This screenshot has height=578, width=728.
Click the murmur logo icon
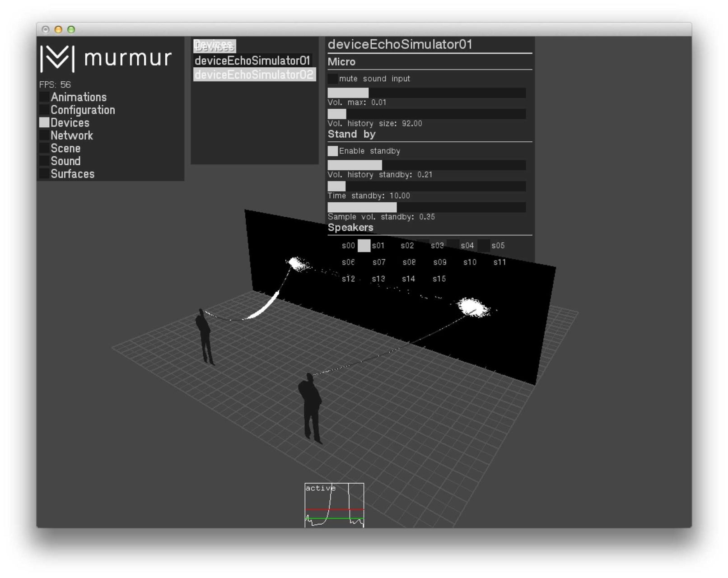point(57,58)
